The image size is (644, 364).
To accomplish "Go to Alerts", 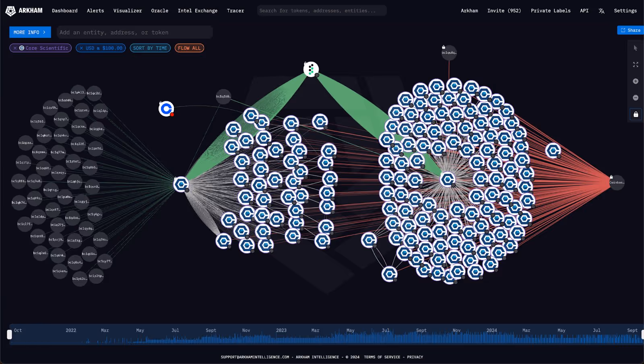I will click(95, 11).
